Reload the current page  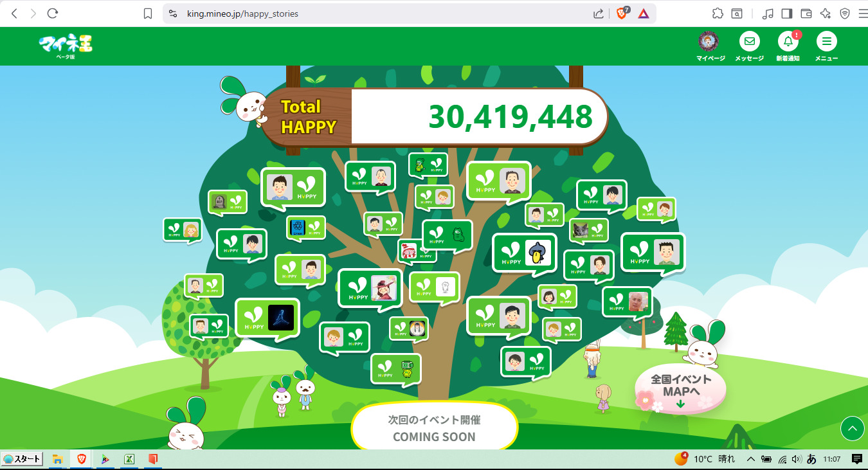(x=53, y=14)
